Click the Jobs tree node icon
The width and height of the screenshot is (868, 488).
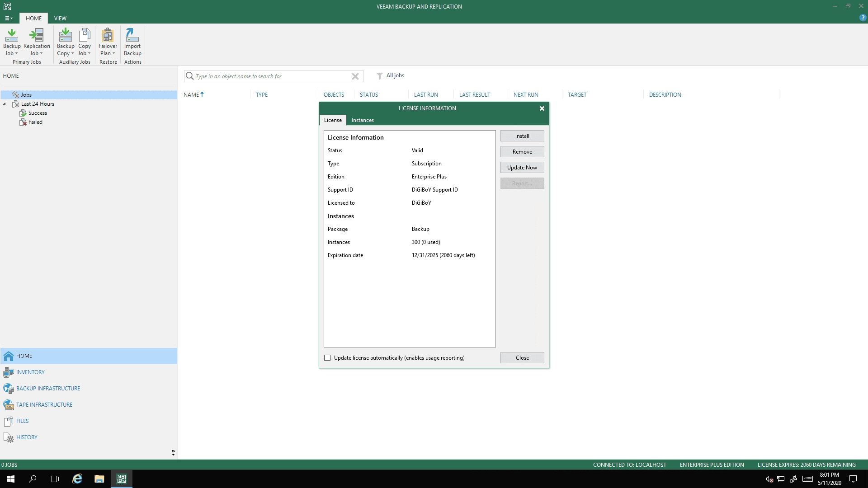tap(16, 95)
